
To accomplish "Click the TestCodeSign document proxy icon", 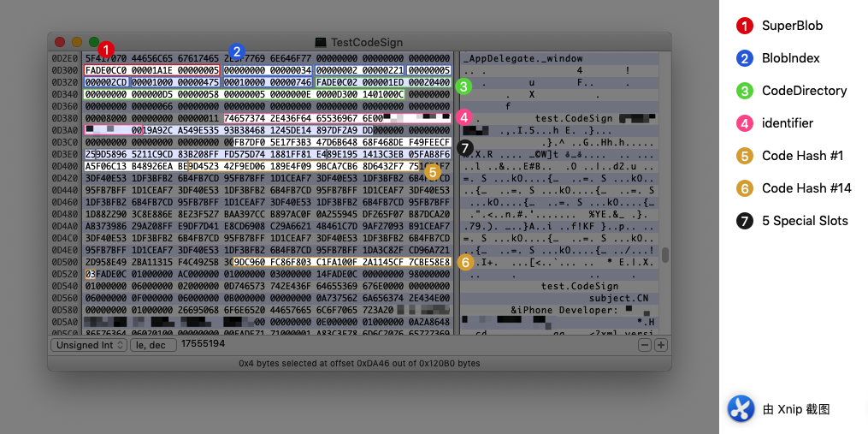I will (321, 43).
